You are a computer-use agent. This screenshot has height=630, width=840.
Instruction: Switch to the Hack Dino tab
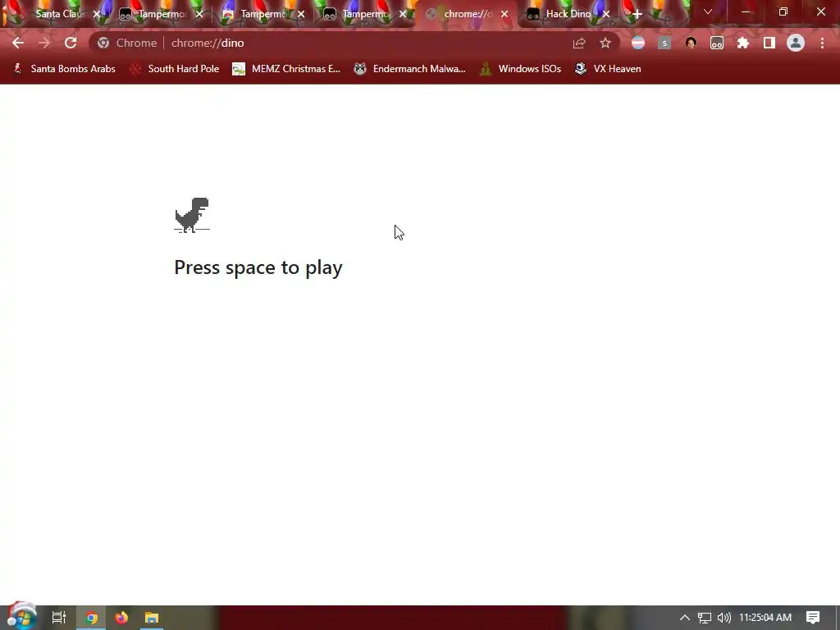coord(568,14)
